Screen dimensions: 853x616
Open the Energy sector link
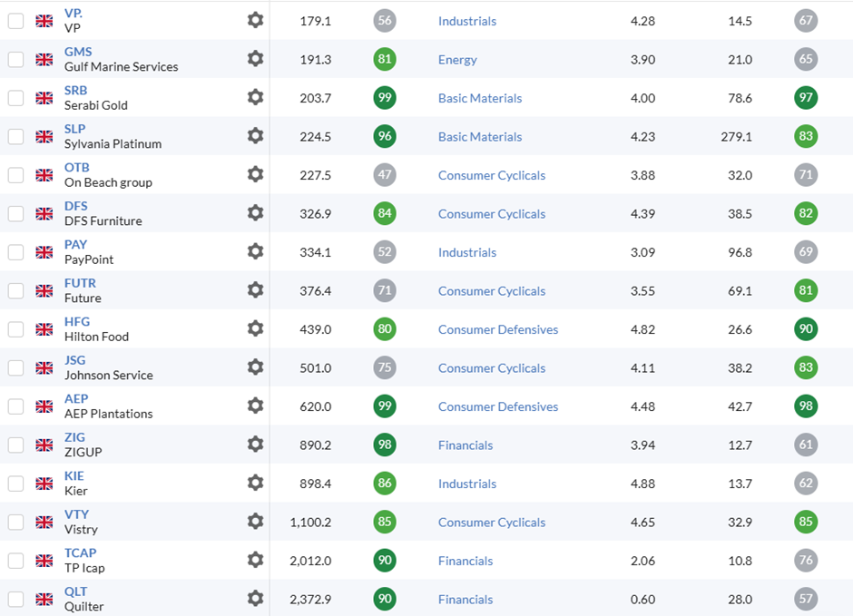(x=457, y=60)
